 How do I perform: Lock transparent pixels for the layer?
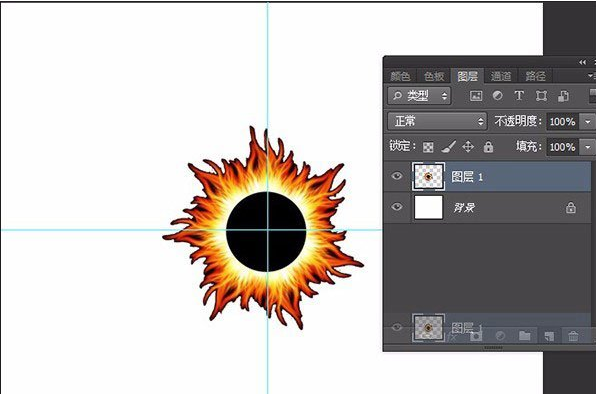click(428, 147)
